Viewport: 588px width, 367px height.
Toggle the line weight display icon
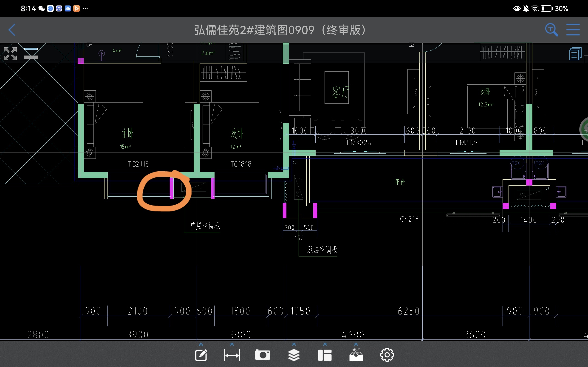(31, 53)
